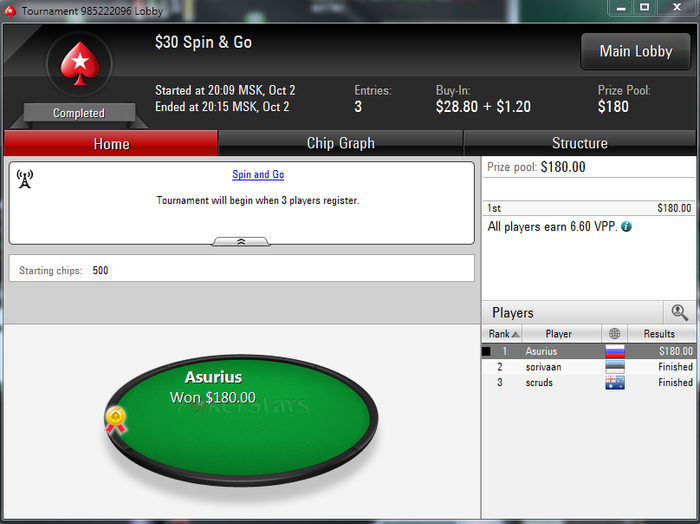The image size is (700, 524).
Task: Click Russian flag next to Asurius
Action: tap(615, 351)
